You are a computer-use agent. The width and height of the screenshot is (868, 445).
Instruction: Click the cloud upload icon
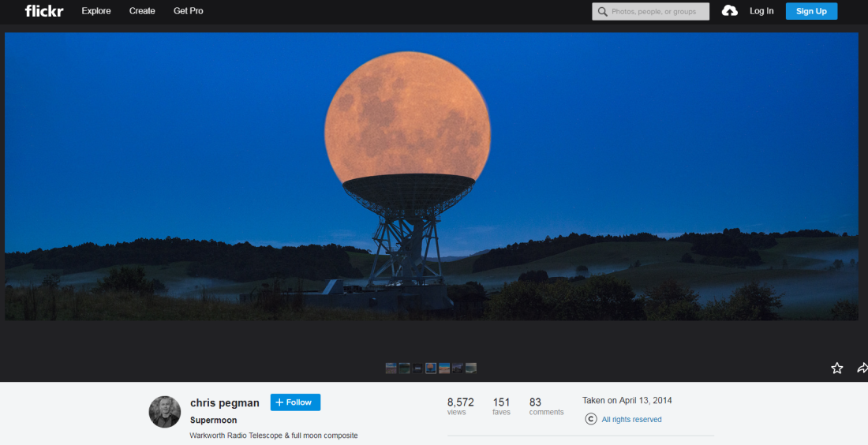pyautogui.click(x=730, y=10)
